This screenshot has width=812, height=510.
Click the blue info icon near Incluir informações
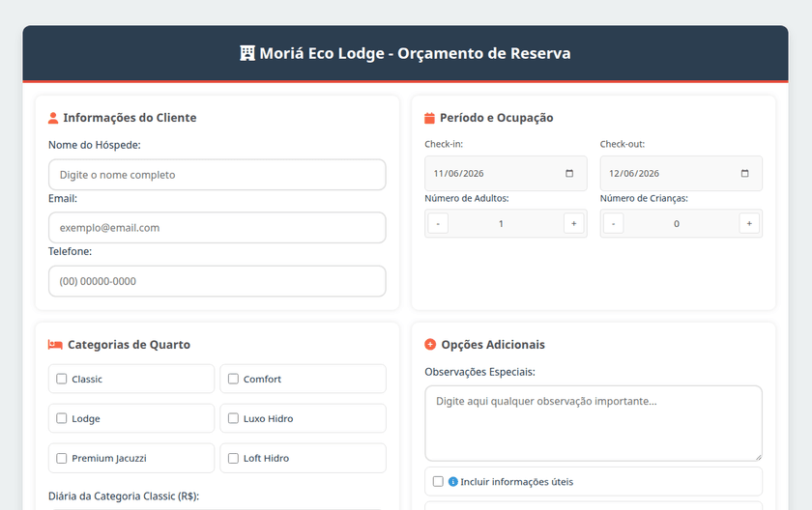click(x=452, y=482)
